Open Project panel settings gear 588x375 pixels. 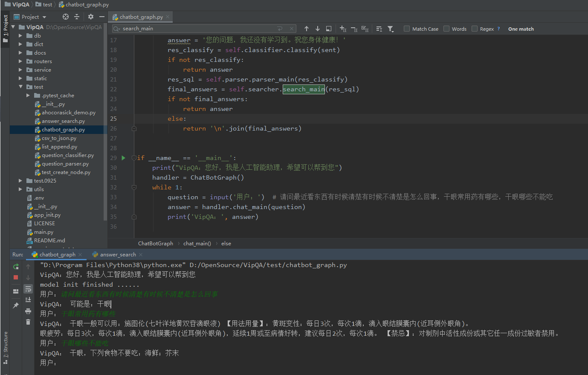90,17
